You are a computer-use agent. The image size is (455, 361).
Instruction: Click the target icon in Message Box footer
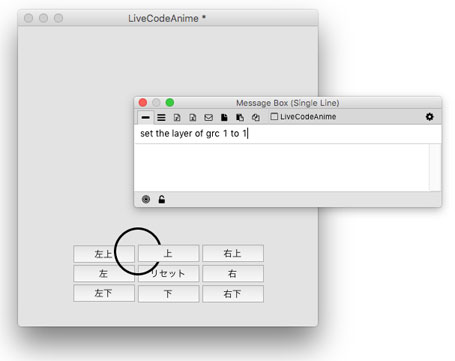click(x=146, y=199)
